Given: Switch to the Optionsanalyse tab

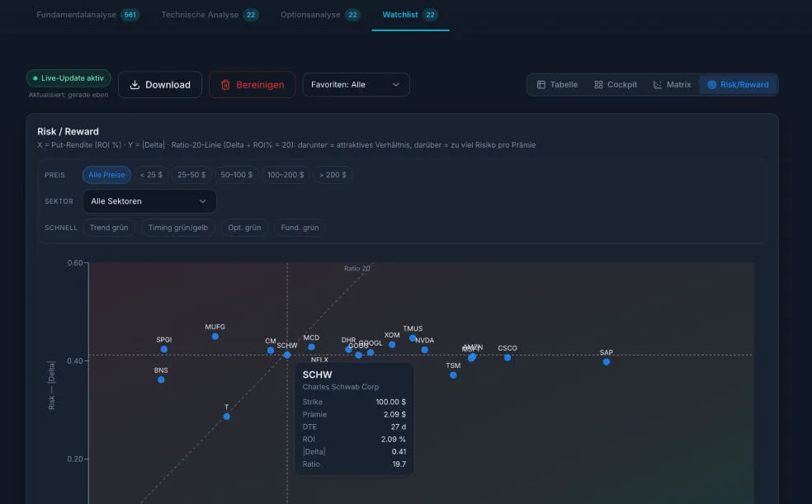Looking at the screenshot, I should [320, 15].
